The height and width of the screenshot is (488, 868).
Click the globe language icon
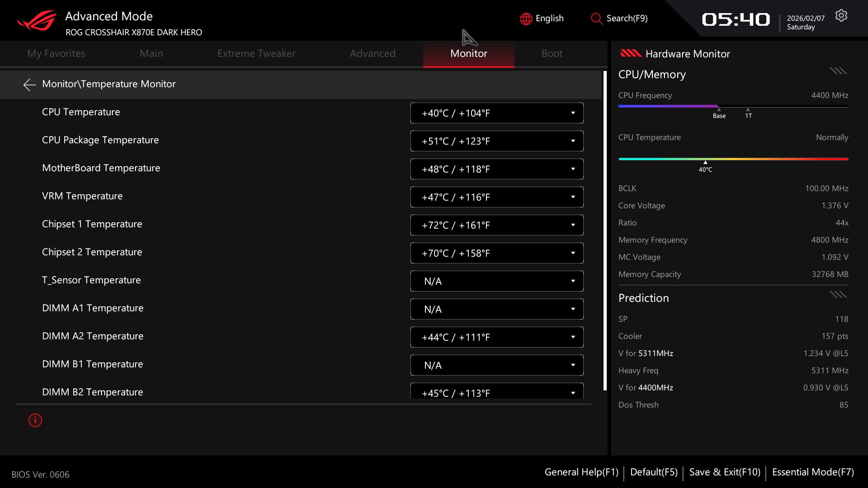point(526,19)
